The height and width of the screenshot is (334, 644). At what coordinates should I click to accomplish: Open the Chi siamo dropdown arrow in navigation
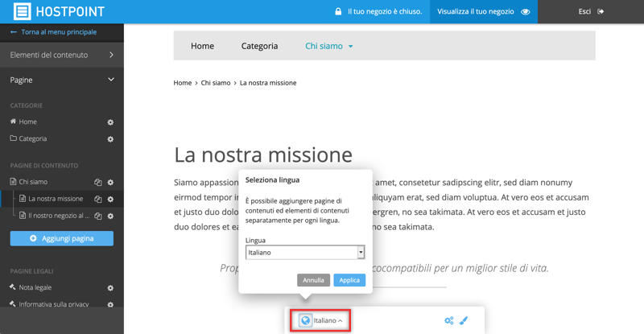point(351,47)
